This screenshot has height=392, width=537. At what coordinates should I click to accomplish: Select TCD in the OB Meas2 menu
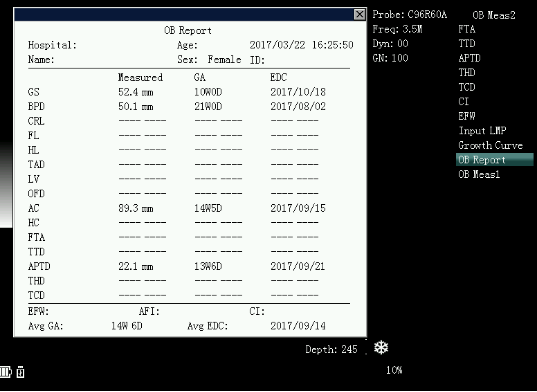click(x=467, y=87)
